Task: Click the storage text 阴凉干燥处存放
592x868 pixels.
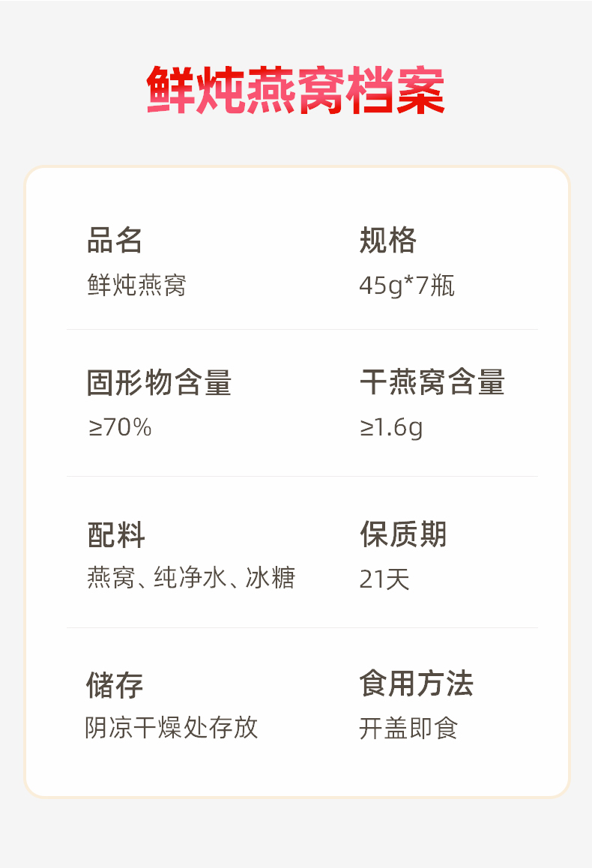Action: point(172,728)
